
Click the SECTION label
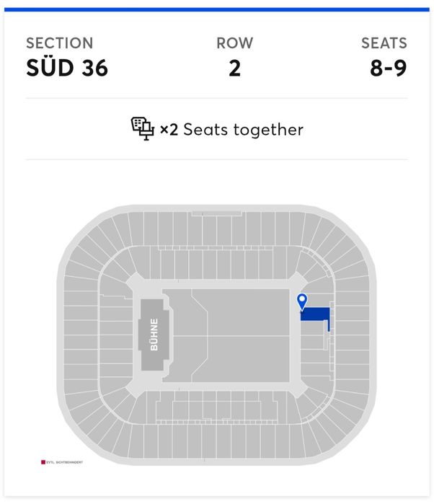(x=59, y=43)
